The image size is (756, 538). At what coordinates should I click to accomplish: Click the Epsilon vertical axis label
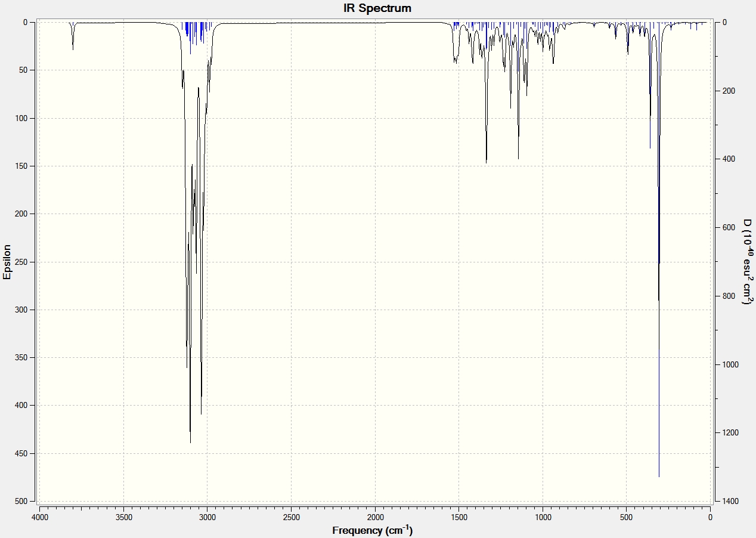click(x=7, y=262)
